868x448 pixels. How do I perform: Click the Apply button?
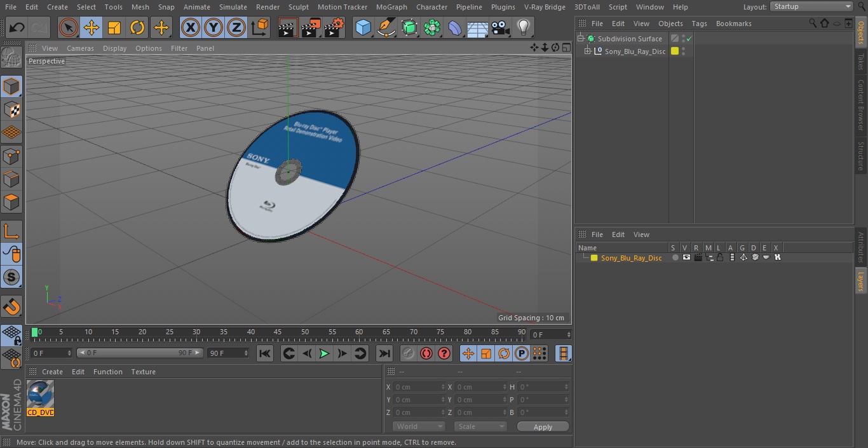(x=543, y=427)
